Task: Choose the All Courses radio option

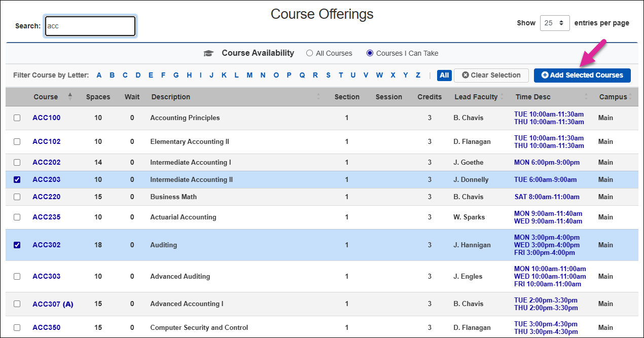Action: pos(310,53)
